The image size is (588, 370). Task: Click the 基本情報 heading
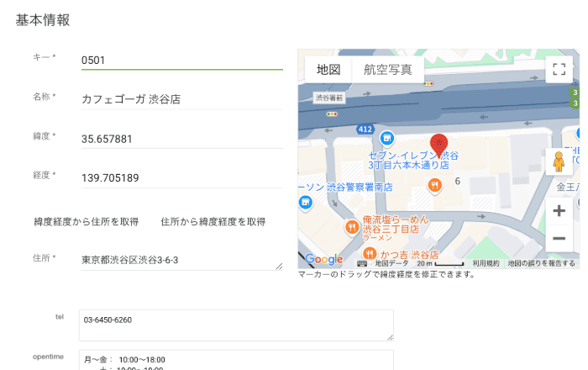(x=42, y=20)
